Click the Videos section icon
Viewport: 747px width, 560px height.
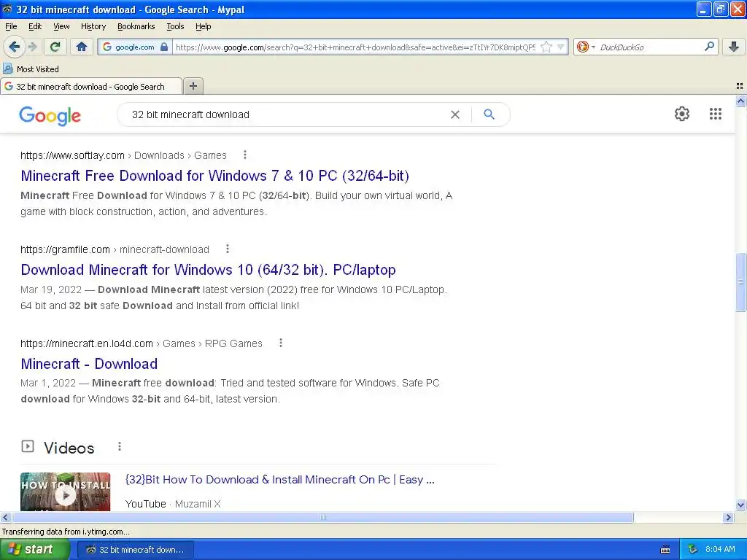(x=28, y=446)
